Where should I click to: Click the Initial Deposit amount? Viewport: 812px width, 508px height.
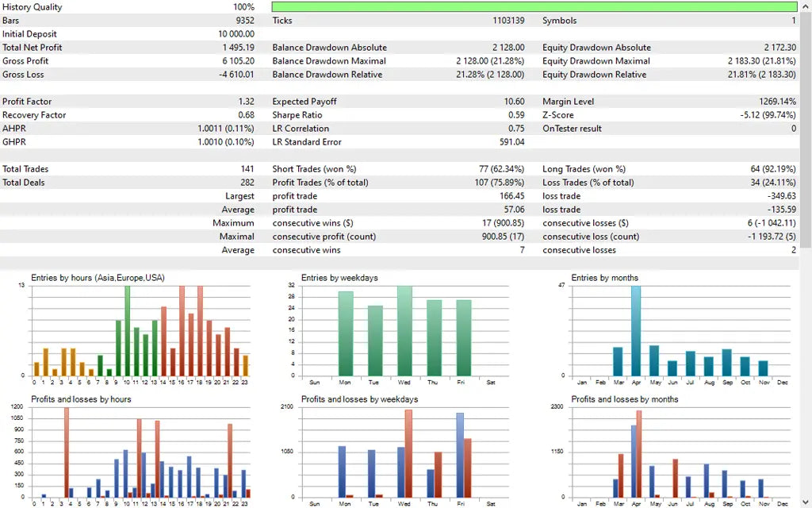pos(238,33)
